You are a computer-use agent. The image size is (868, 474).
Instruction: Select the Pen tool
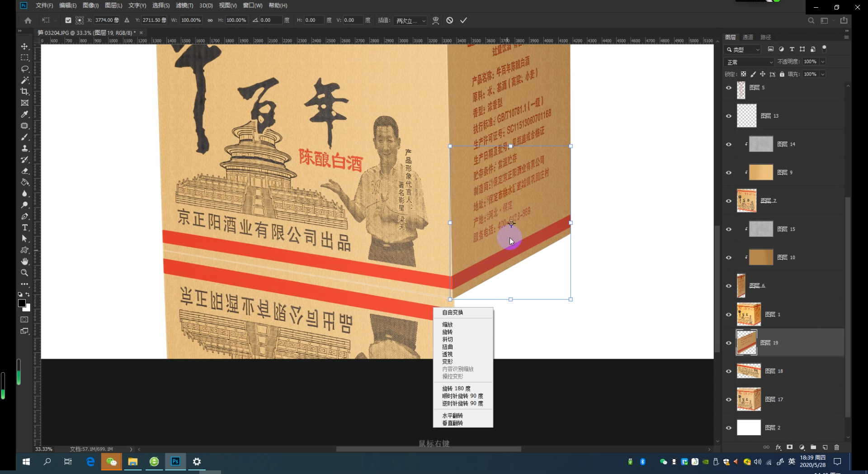pyautogui.click(x=24, y=216)
